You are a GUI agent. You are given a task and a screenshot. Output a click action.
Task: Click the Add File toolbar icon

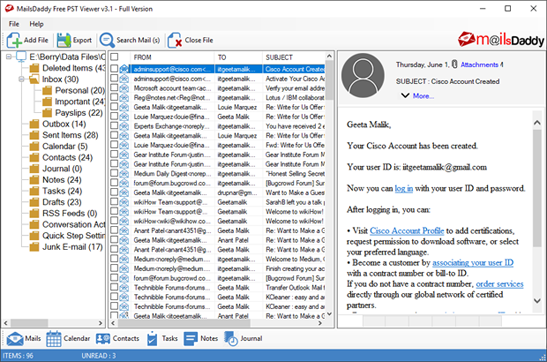point(14,40)
